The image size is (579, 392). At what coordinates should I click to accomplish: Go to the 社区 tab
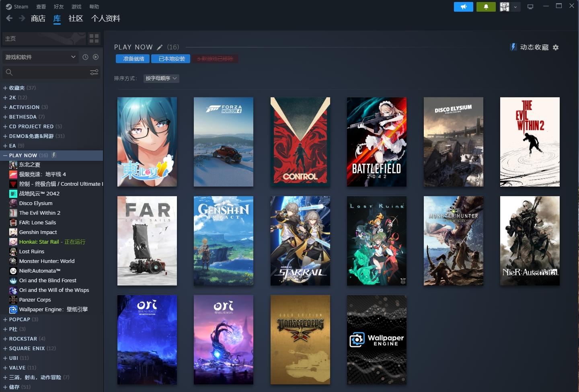click(76, 18)
